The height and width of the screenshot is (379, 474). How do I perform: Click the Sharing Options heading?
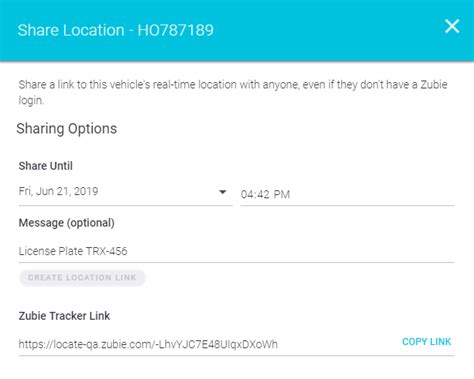click(67, 129)
